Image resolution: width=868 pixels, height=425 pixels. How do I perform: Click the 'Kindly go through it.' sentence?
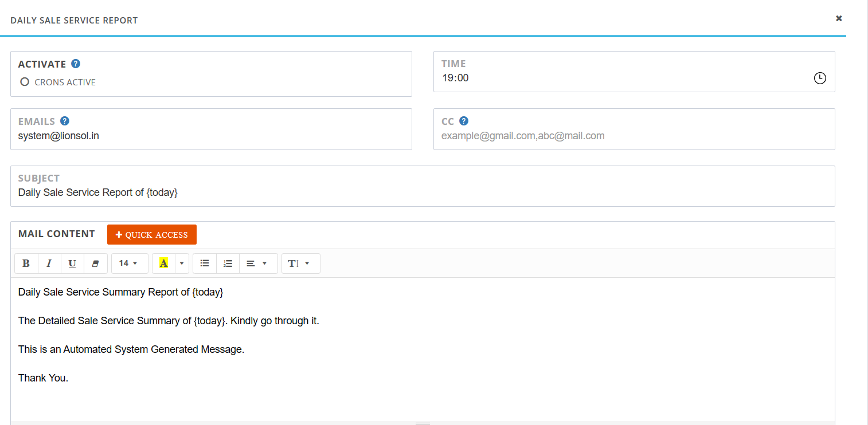tap(275, 321)
